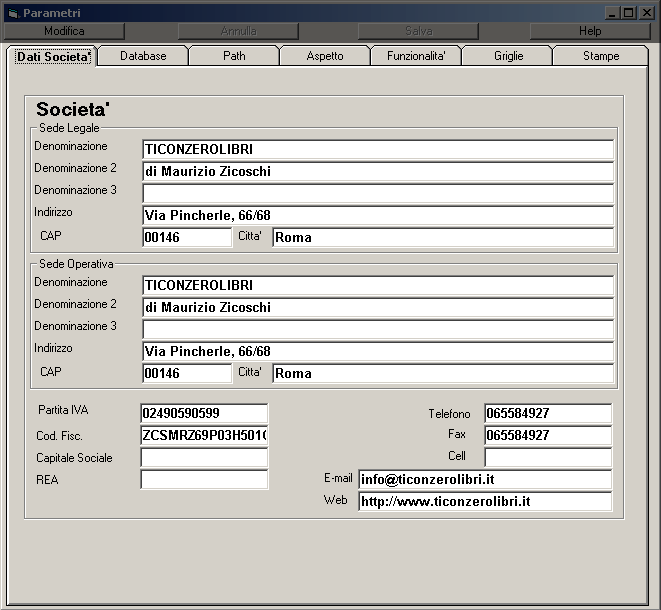Click Sede Operativa Citta' field

click(x=443, y=373)
